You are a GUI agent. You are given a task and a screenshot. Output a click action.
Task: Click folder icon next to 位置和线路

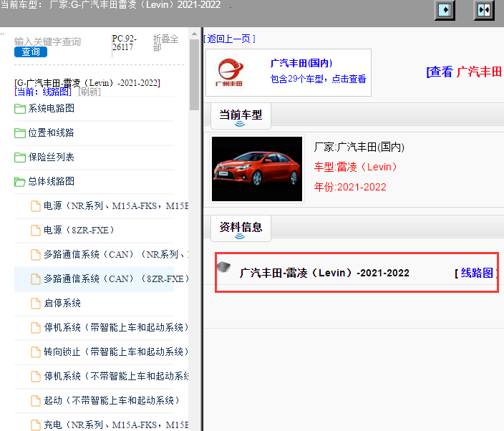click(x=20, y=133)
